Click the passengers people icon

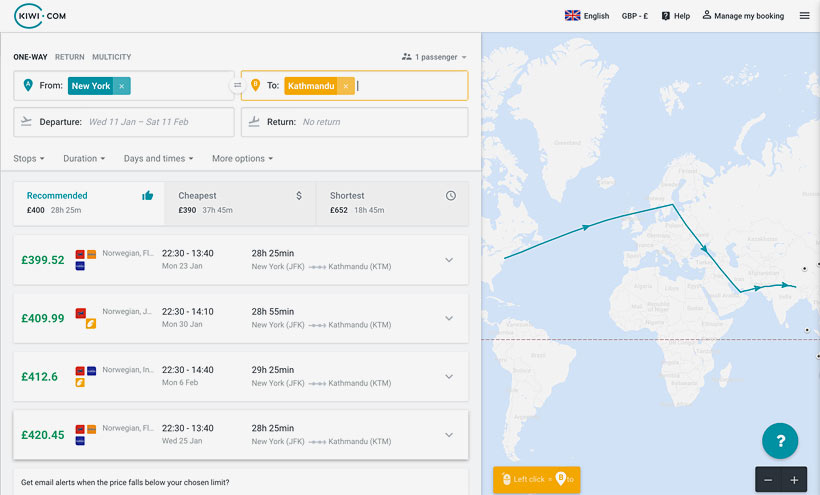click(x=406, y=56)
